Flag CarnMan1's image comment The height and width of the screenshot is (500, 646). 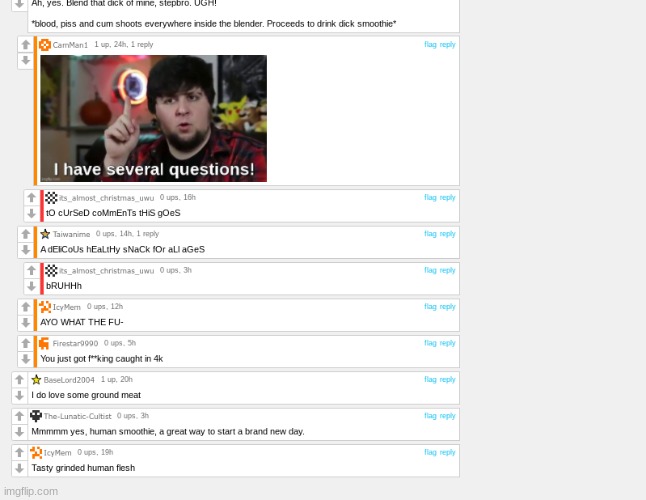point(430,44)
